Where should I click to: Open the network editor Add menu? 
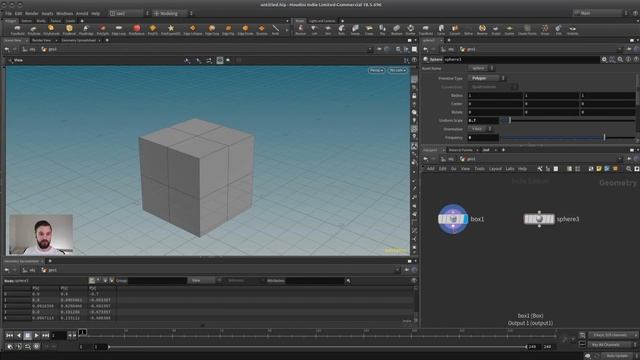(430, 169)
